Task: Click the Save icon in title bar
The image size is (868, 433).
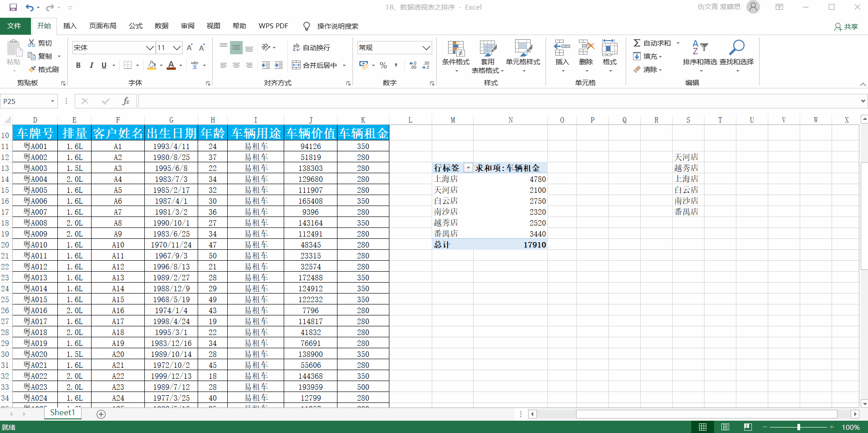Action: [13, 7]
